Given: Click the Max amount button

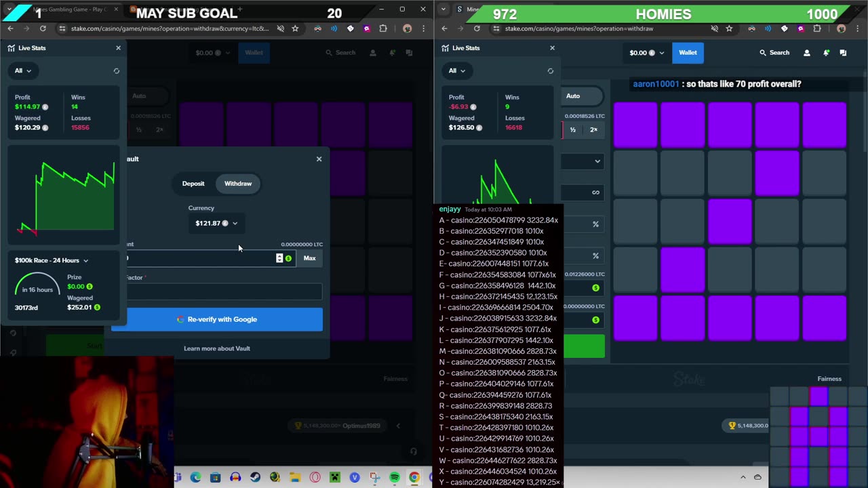Looking at the screenshot, I should (309, 258).
